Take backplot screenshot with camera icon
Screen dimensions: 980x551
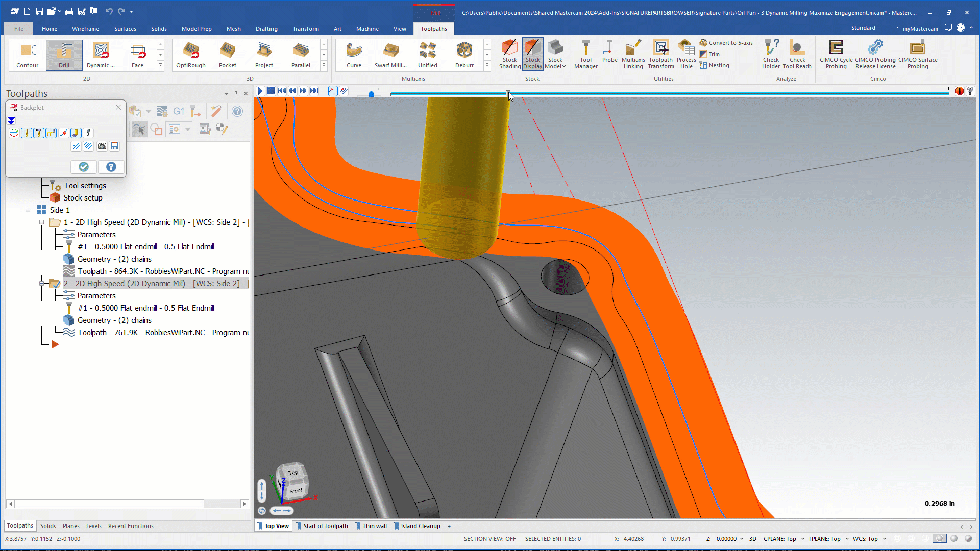[102, 146]
